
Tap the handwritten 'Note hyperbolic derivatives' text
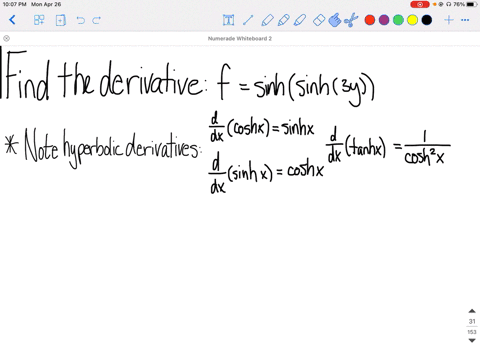click(x=103, y=148)
